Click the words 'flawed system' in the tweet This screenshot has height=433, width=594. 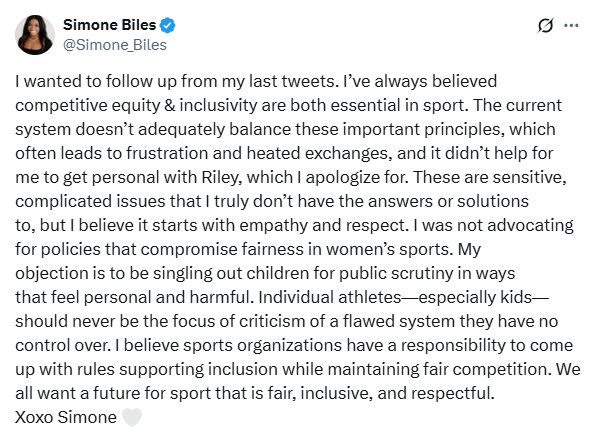pyautogui.click(x=399, y=321)
